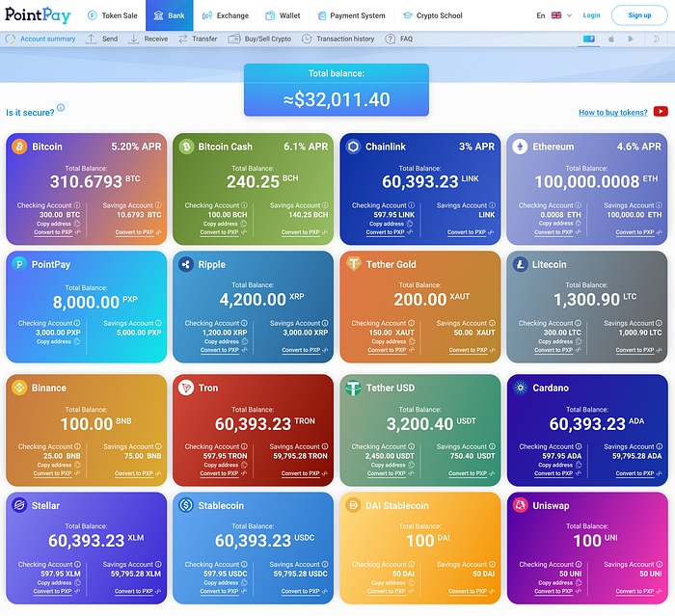The image size is (675, 616).
Task: Open Transaction history tab
Action: point(337,39)
